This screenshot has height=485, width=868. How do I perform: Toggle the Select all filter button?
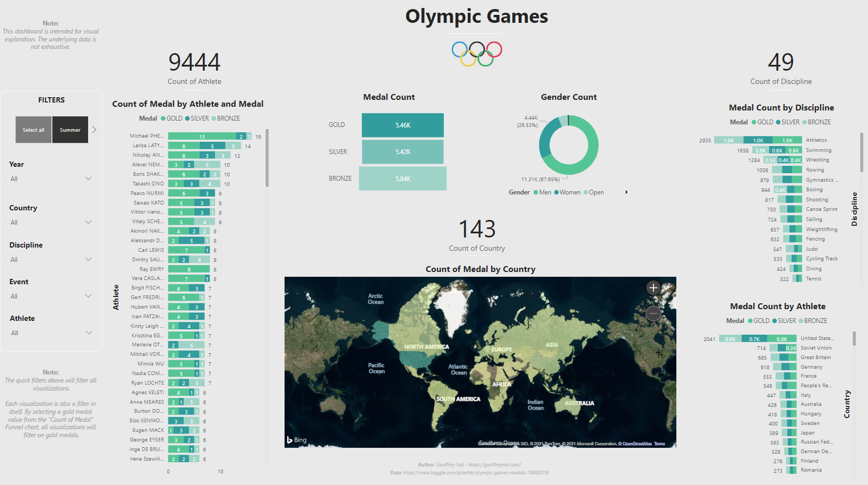pyautogui.click(x=33, y=130)
